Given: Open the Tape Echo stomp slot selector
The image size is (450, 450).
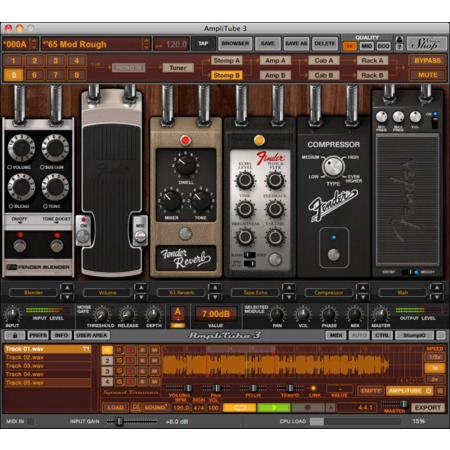Looking at the screenshot, I should tap(255, 293).
